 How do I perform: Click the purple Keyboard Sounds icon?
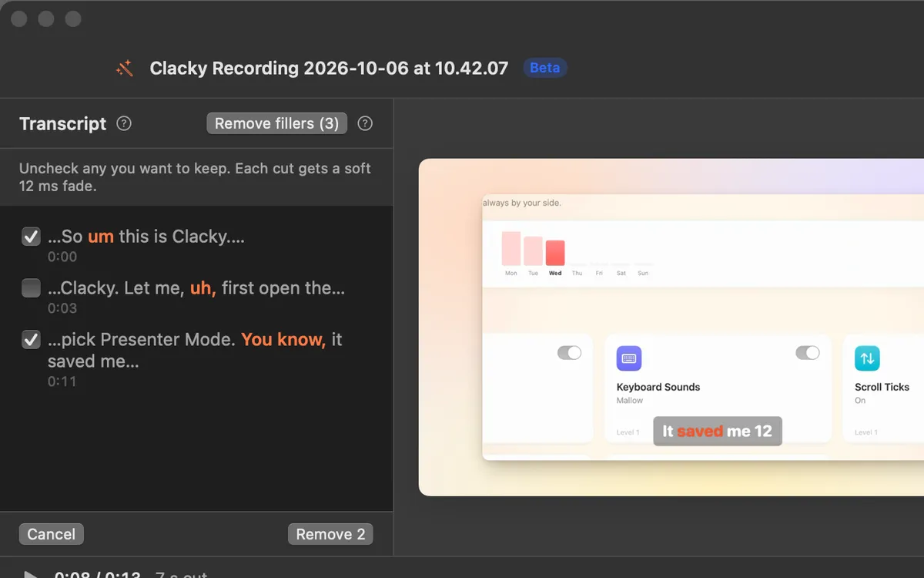click(x=629, y=358)
